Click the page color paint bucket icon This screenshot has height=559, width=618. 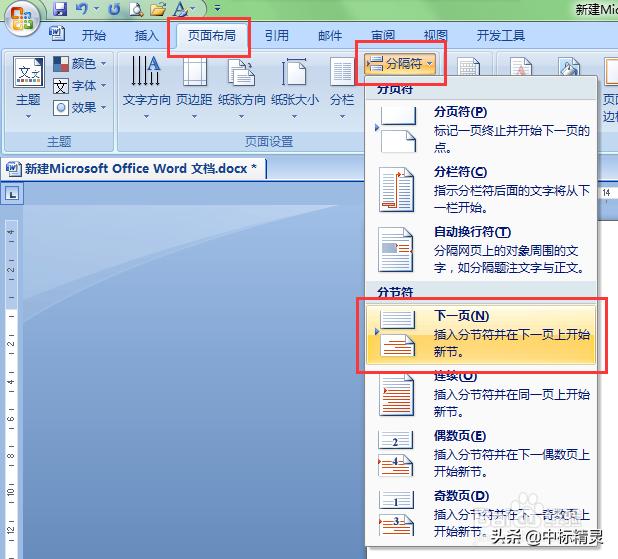click(x=569, y=68)
